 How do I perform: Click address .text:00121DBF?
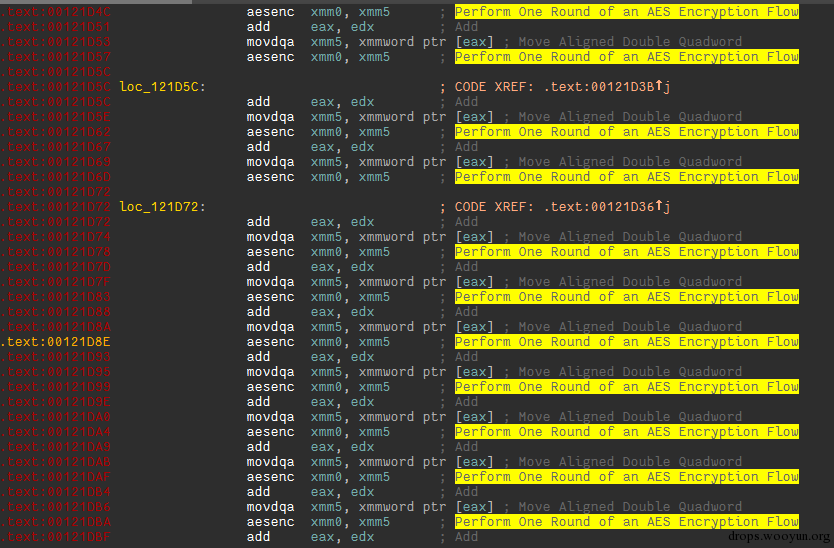[55, 537]
